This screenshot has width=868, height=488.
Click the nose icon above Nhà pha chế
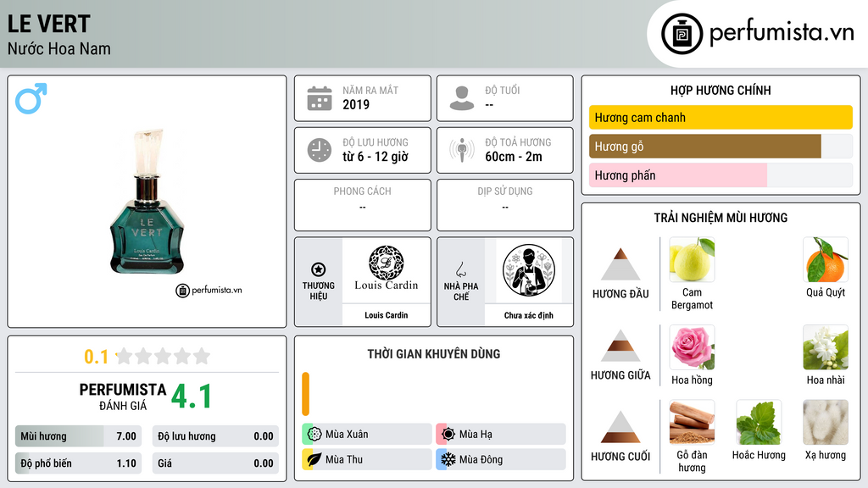coord(460,269)
